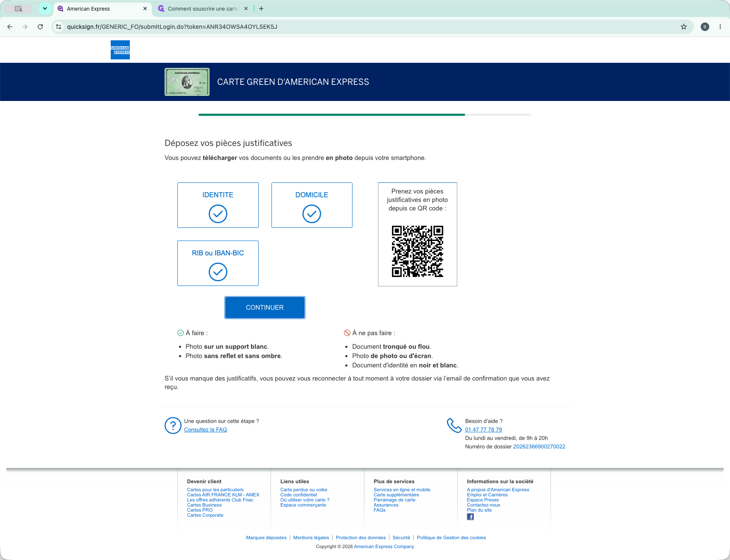This screenshot has width=730, height=560.
Task: Open Où utiliser votre carte link
Action: (x=305, y=500)
